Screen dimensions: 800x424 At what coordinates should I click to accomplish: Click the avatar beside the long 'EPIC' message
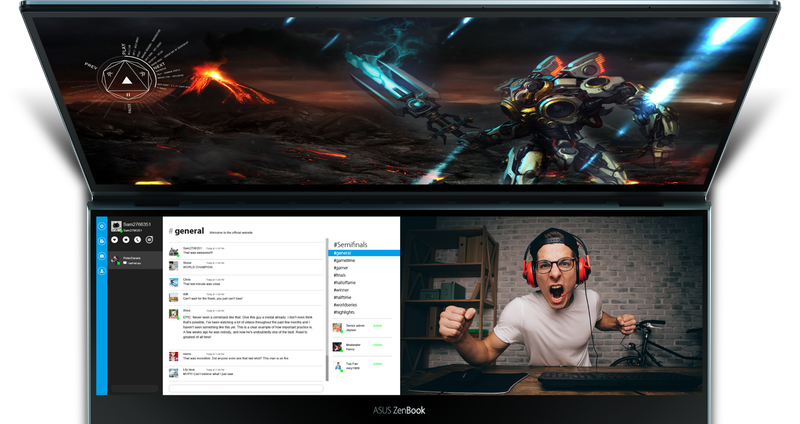[x=174, y=314]
